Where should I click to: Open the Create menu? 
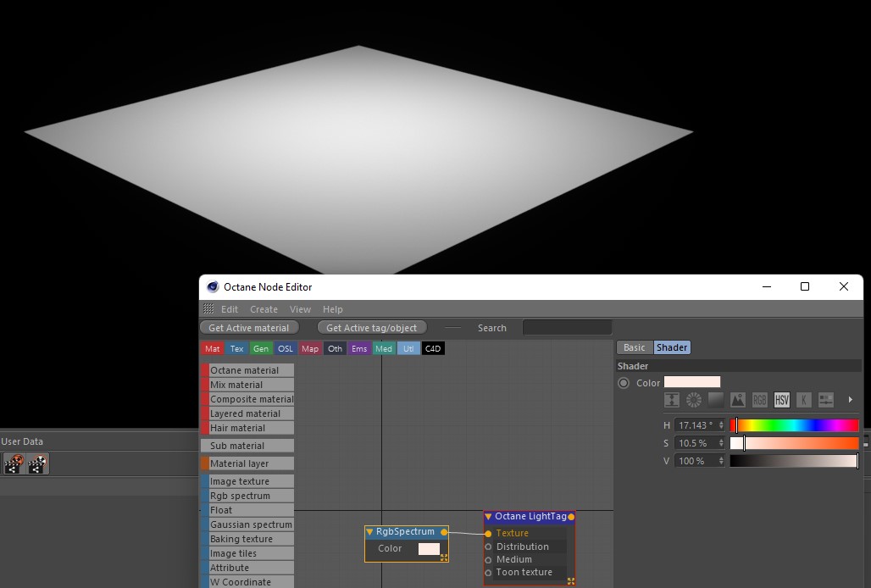point(264,309)
